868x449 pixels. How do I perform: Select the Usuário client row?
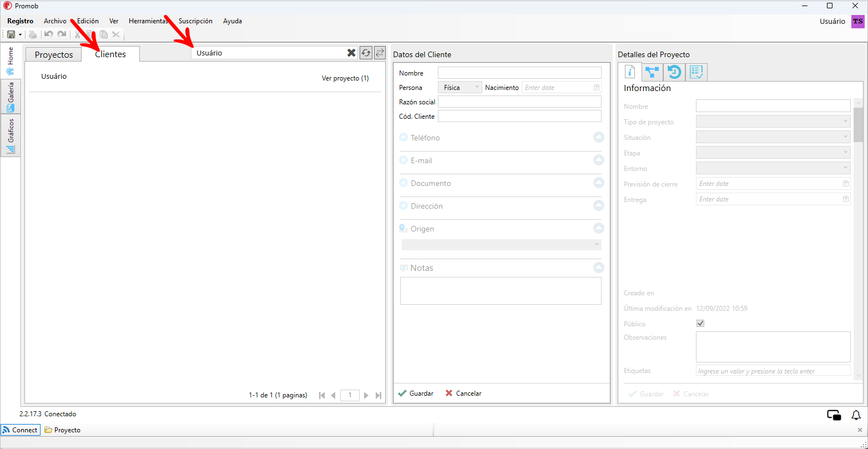click(205, 78)
